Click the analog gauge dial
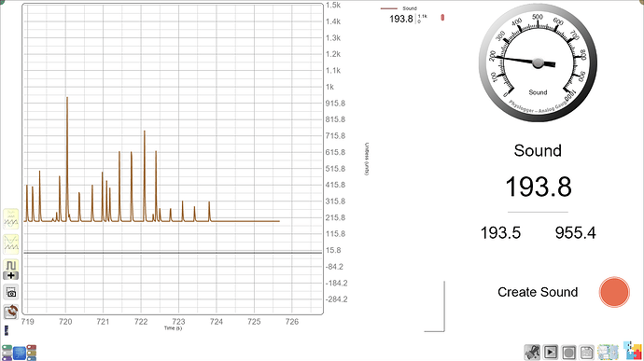Viewport: 644px width, 361px height. point(538,62)
